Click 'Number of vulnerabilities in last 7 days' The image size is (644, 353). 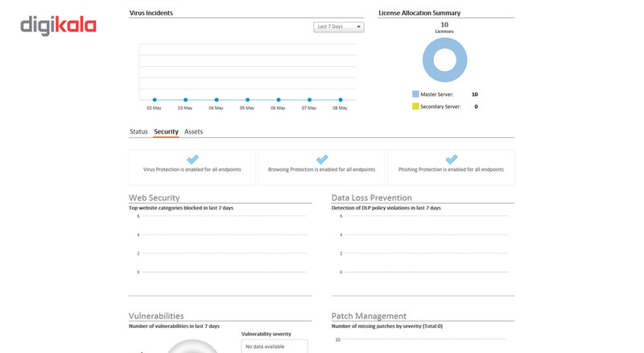point(174,326)
